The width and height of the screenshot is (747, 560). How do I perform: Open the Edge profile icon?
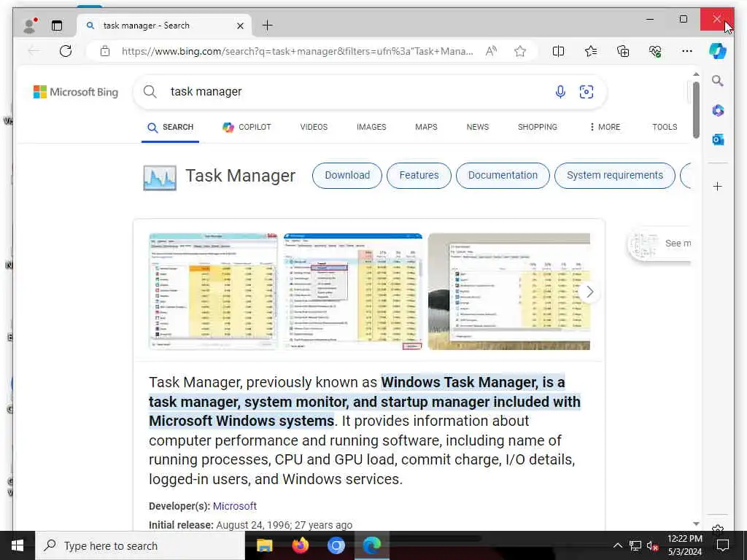tap(29, 26)
